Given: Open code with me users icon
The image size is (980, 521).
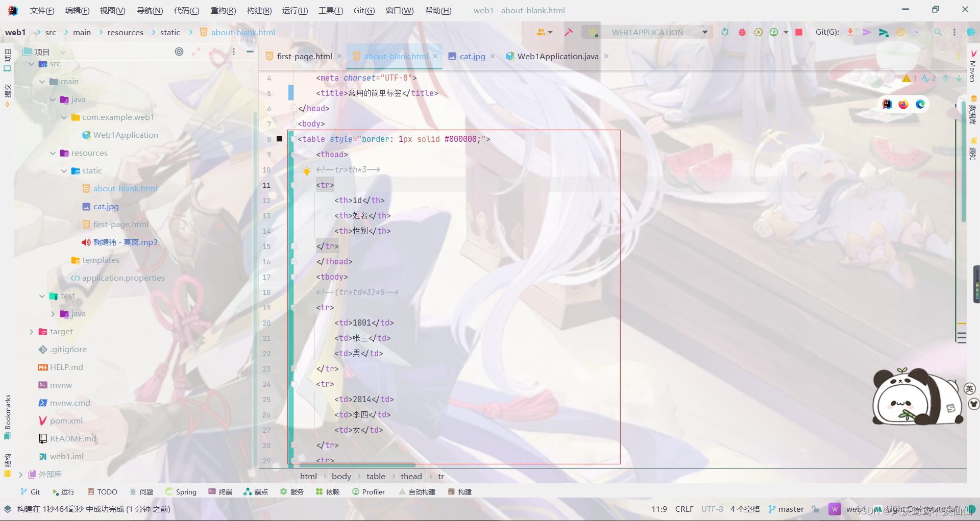Looking at the screenshot, I should [x=544, y=32].
